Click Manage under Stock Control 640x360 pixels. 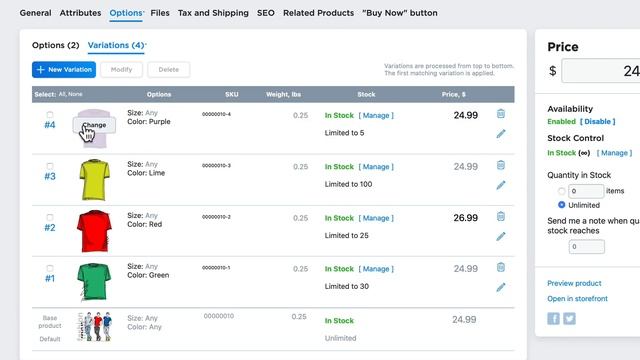(x=614, y=153)
